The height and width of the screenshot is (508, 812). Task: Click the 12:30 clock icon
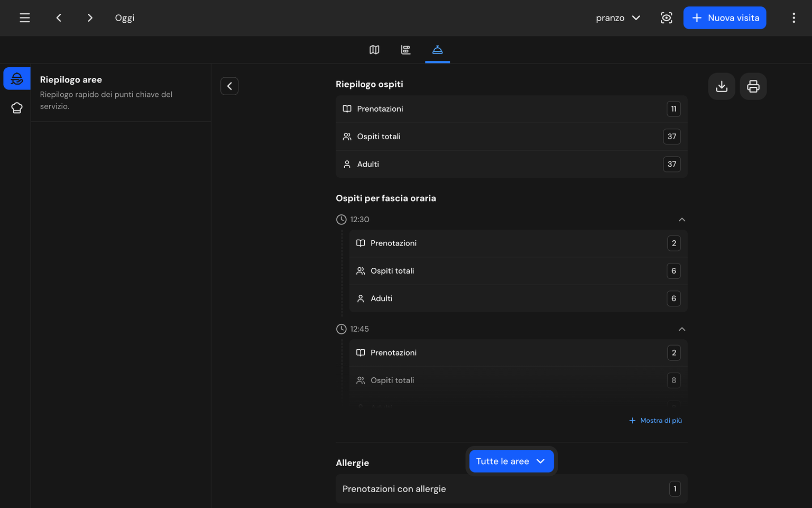click(342, 220)
